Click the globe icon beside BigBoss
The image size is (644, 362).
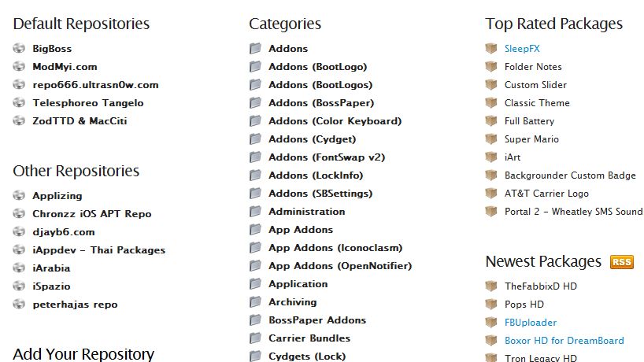20,49
